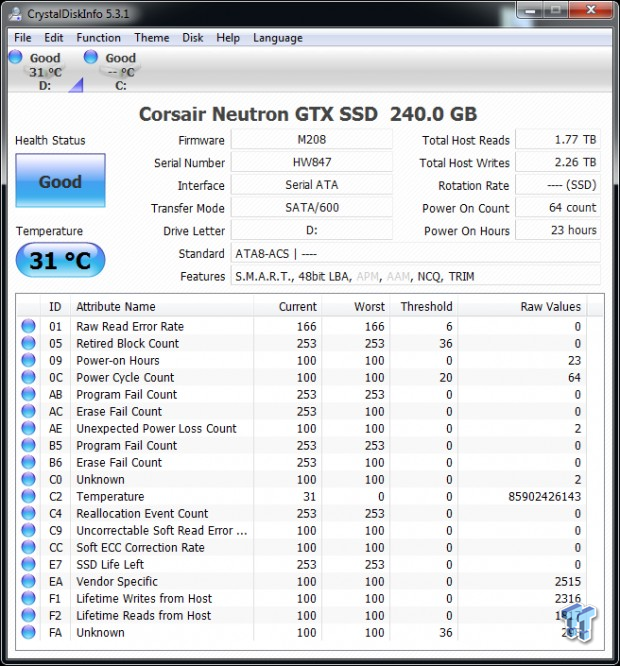This screenshot has width=620, height=666.
Task: Click the status orb for B6 Erase Fail Count
Action: [x=28, y=462]
